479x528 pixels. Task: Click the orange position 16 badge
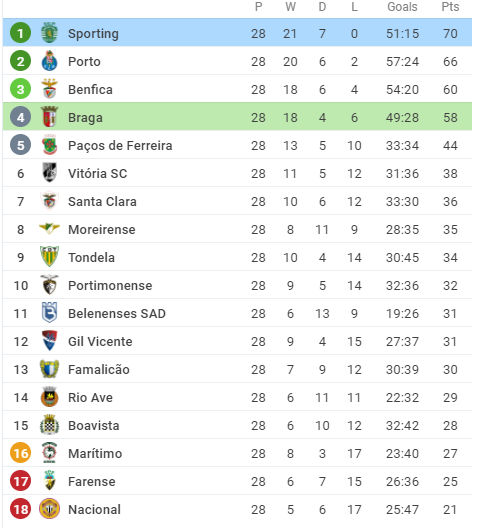coord(21,453)
